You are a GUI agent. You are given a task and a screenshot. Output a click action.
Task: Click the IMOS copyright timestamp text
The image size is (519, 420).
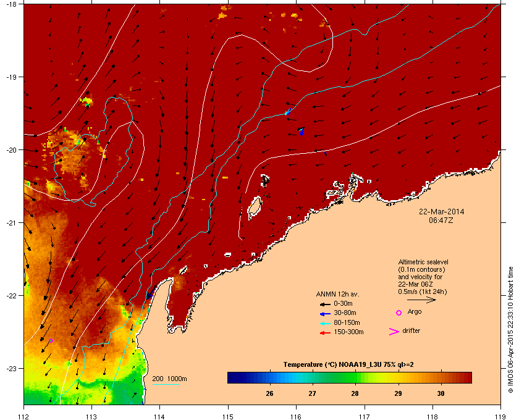[x=510, y=330]
